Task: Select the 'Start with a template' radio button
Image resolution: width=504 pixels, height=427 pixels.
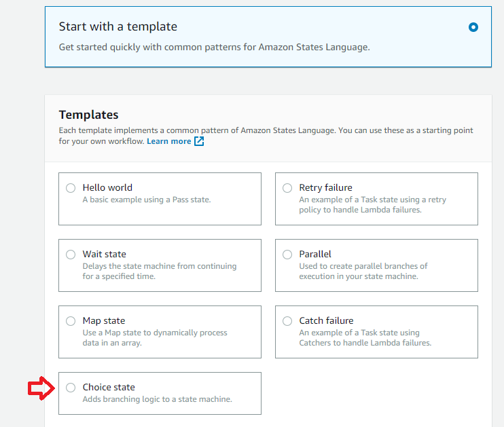Action: 473,27
